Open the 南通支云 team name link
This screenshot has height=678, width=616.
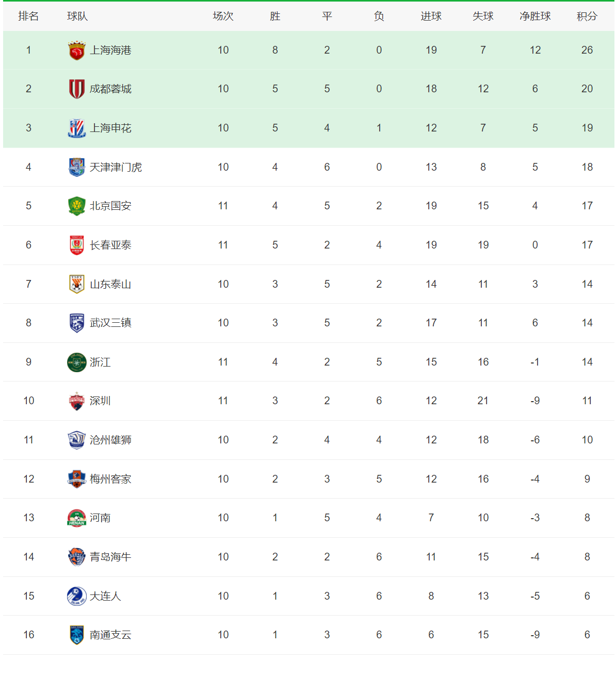click(110, 635)
